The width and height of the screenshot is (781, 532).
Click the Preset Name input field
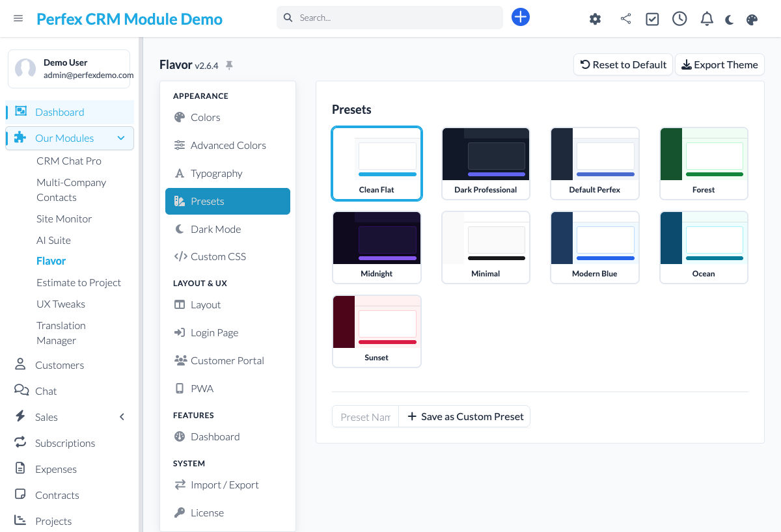click(x=365, y=417)
